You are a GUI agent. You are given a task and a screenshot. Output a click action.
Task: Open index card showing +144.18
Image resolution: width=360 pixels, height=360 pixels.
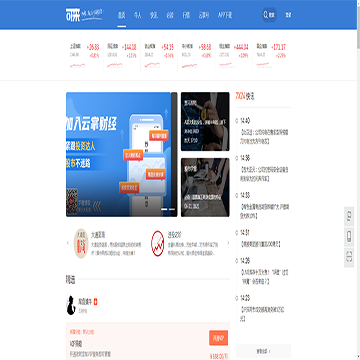(x=122, y=55)
